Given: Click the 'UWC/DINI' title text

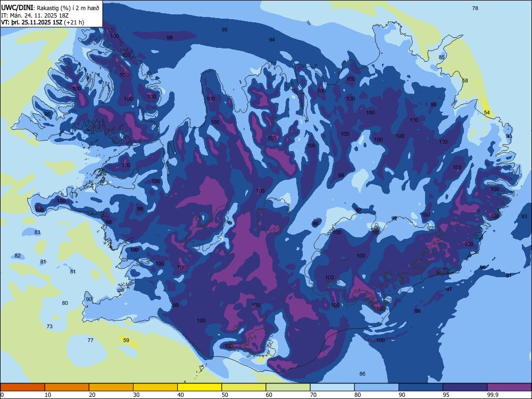Looking at the screenshot, I should [x=18, y=7].
